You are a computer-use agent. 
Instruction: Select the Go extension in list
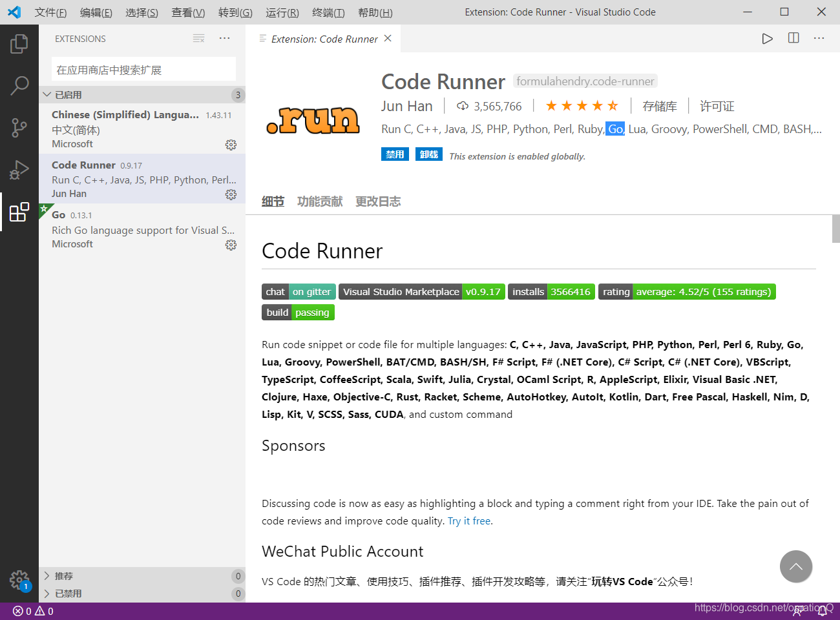click(x=142, y=229)
